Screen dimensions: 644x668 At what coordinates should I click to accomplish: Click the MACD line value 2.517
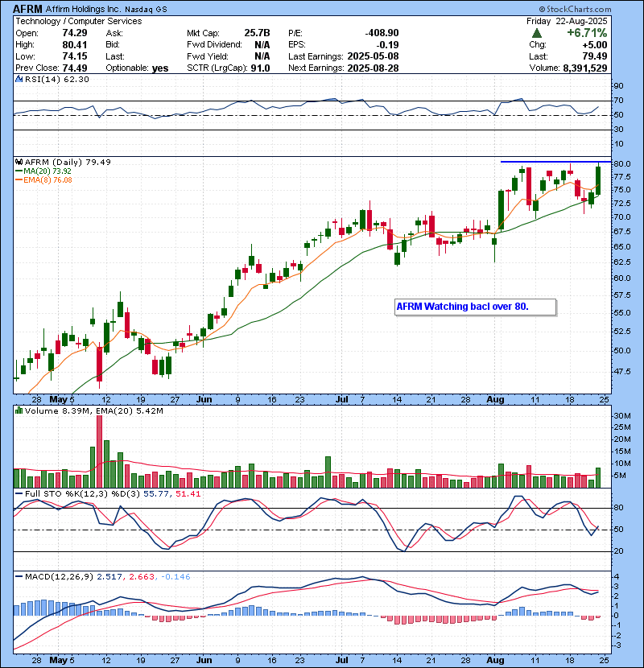click(109, 577)
